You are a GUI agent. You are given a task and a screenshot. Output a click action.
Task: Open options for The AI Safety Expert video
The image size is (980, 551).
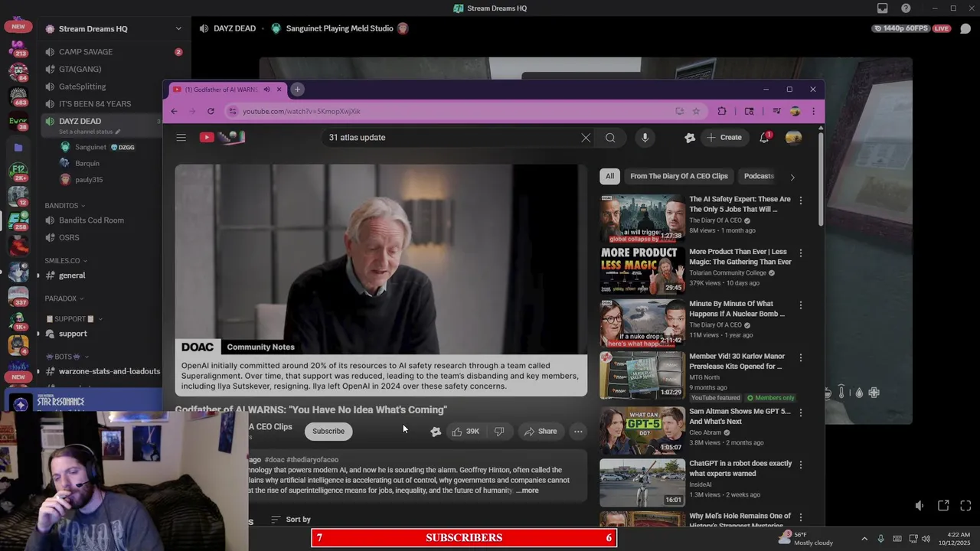[801, 201]
